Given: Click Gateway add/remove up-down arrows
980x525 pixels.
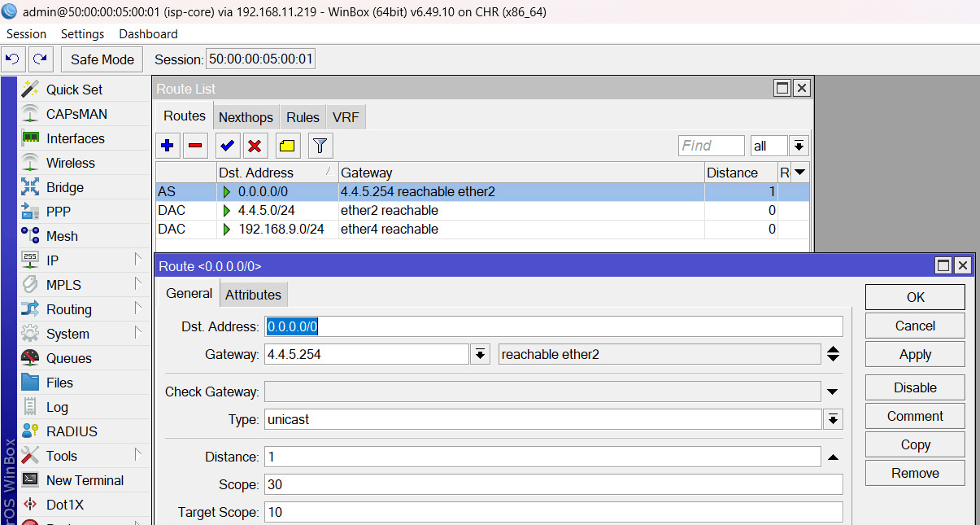Looking at the screenshot, I should tap(833, 354).
